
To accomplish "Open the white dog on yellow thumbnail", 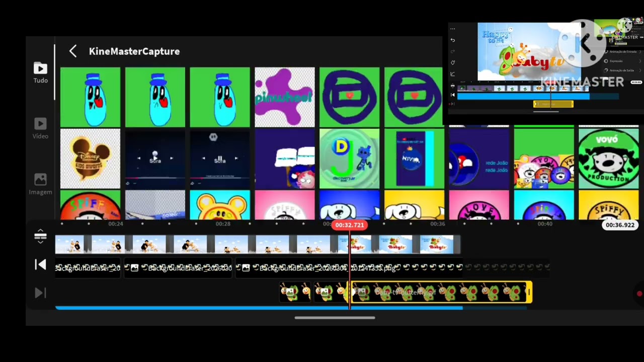I will point(414,205).
